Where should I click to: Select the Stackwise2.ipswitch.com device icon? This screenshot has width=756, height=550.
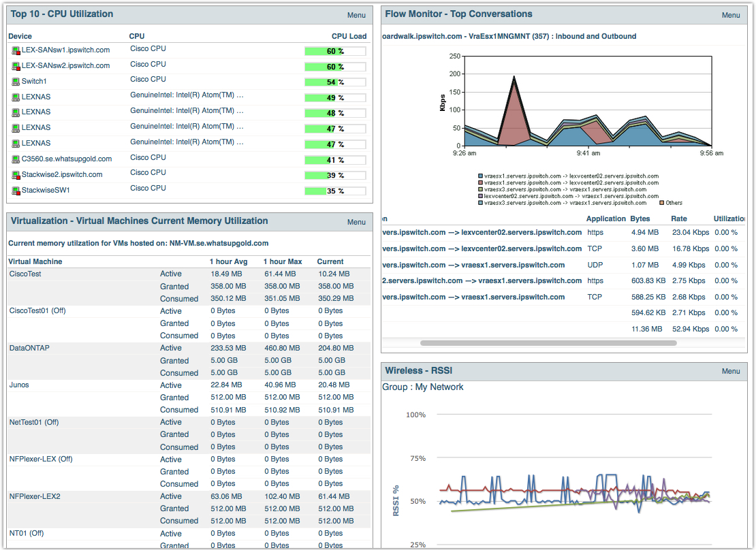16,175
